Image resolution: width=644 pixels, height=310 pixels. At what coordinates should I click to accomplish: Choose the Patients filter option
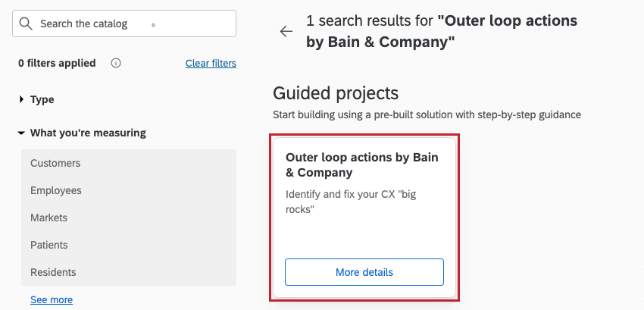click(49, 245)
